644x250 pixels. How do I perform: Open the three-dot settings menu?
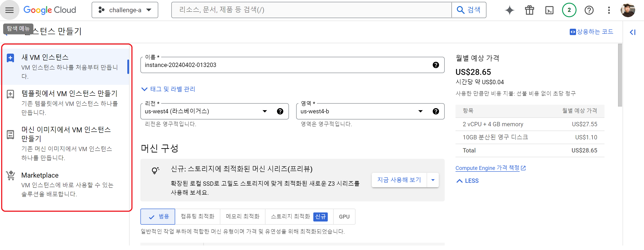(x=609, y=10)
